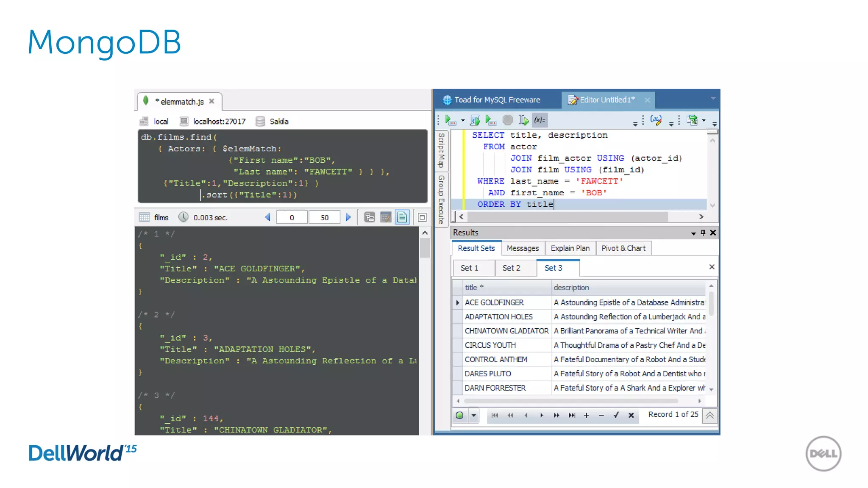Switch to result Set 1
The image size is (868, 488).
(x=473, y=268)
